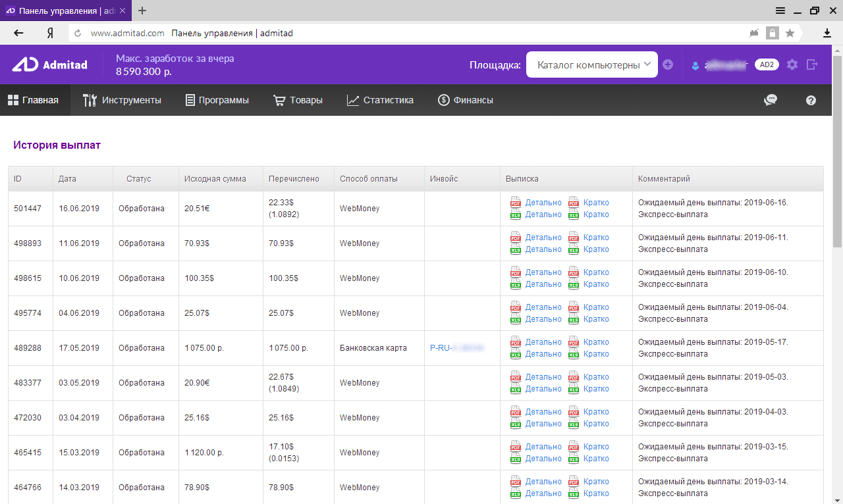Open the support chat bubble icon
This screenshot has height=504, width=843.
click(770, 100)
